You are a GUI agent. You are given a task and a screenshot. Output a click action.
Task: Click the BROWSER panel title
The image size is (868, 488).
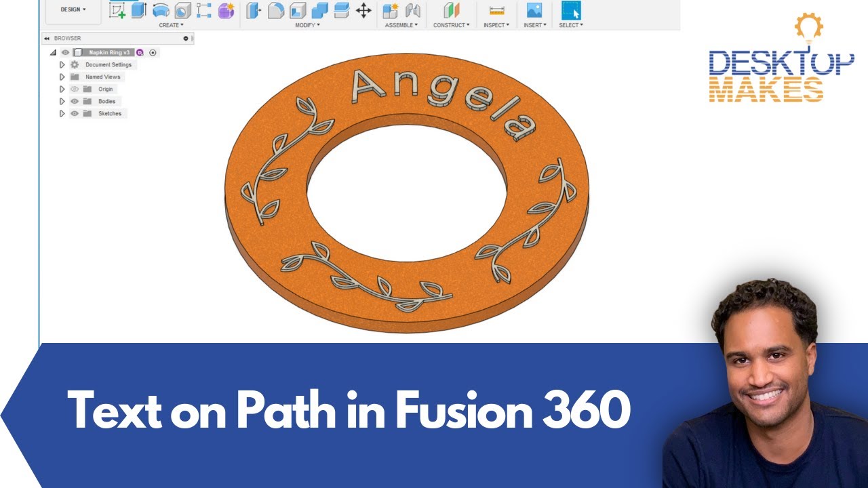tap(67, 39)
